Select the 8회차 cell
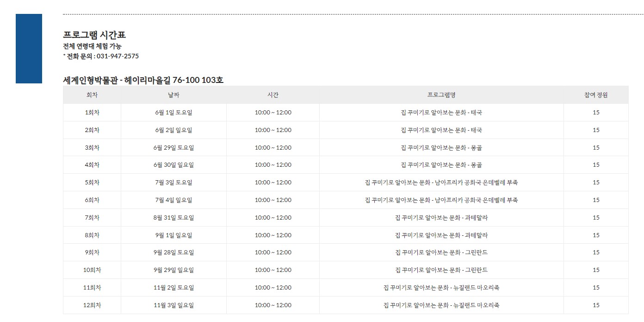This screenshot has width=644, height=322. [92, 235]
